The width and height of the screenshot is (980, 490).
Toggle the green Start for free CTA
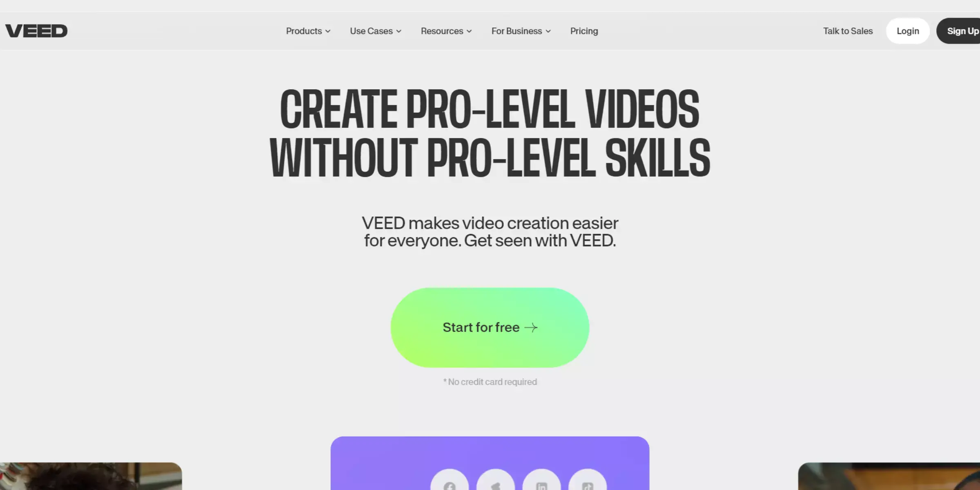(x=490, y=327)
